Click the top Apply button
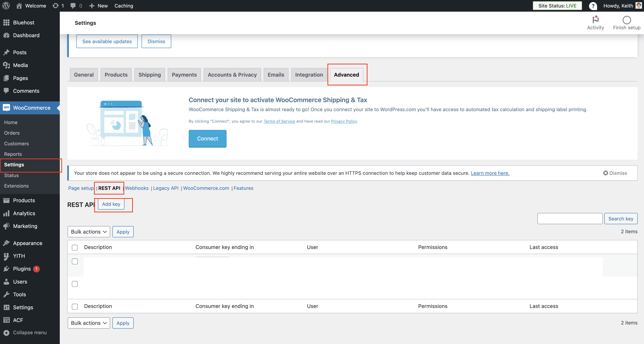644x344 pixels. (x=123, y=232)
